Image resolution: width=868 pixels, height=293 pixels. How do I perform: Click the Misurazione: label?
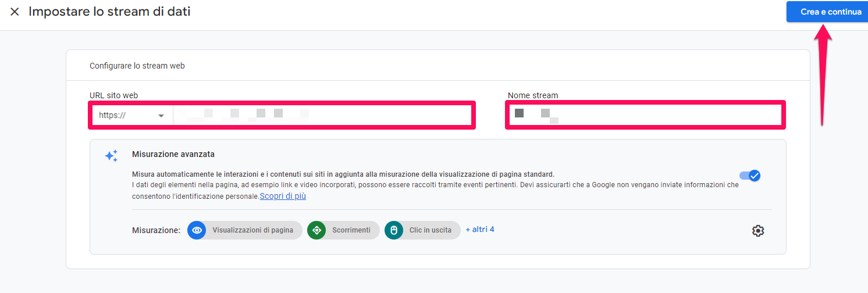coord(156,230)
